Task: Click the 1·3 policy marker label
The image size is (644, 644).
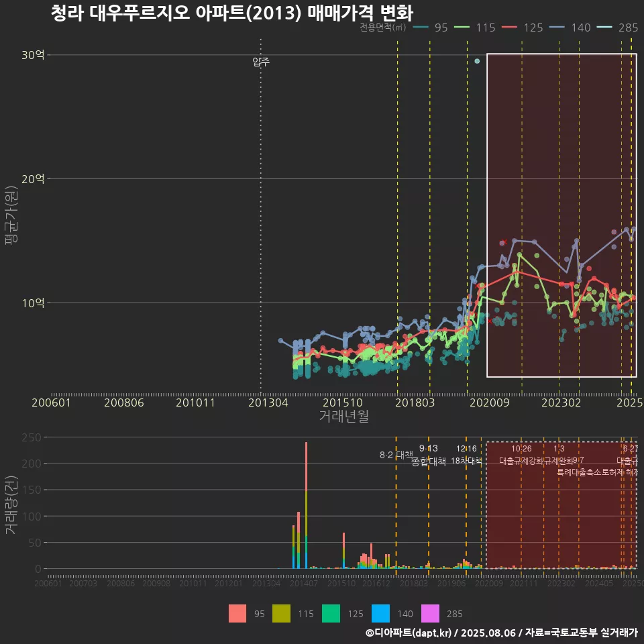Action: [559, 449]
